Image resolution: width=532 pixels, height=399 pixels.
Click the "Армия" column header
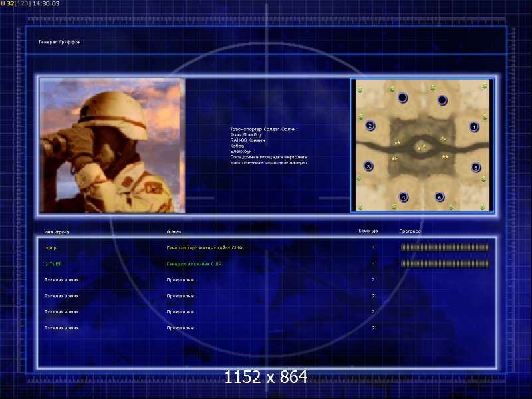174,231
